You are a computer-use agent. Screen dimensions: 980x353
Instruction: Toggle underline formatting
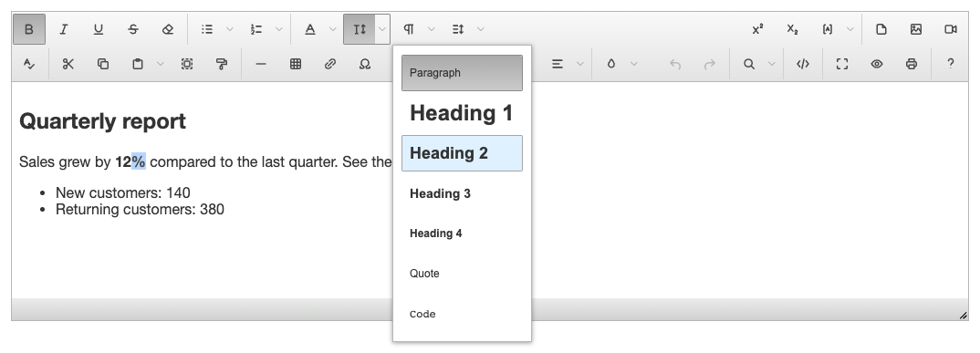pos(99,29)
